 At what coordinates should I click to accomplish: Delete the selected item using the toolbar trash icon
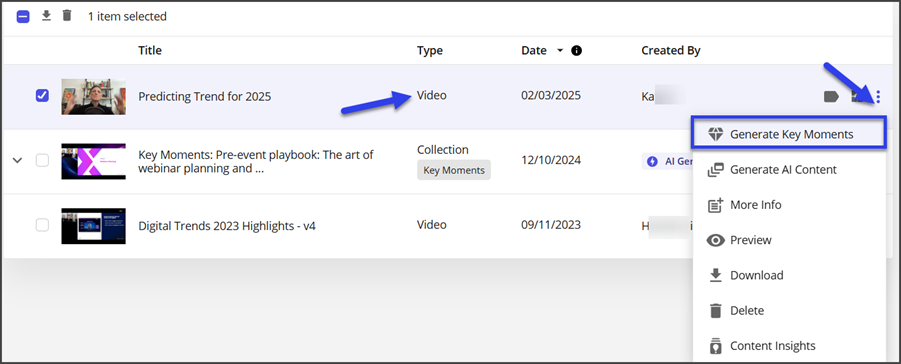67,16
